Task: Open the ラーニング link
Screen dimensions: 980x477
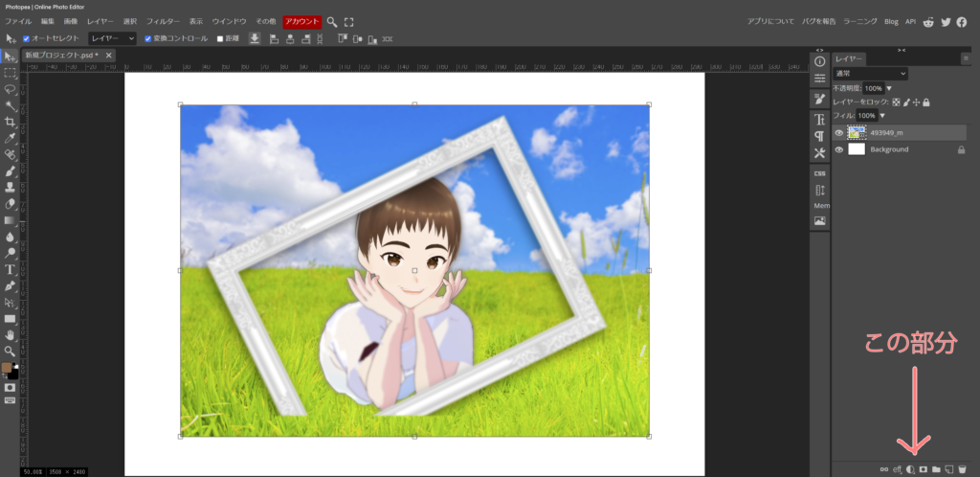Action: click(x=859, y=21)
